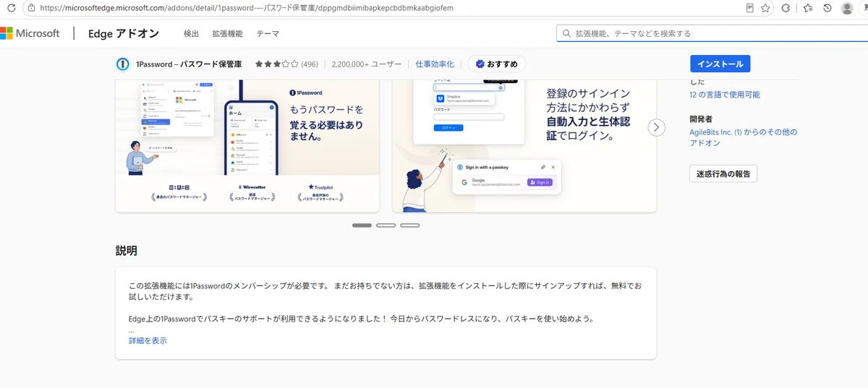Click the site security lock icon
Screen dimensions: 868x388
click(x=31, y=8)
